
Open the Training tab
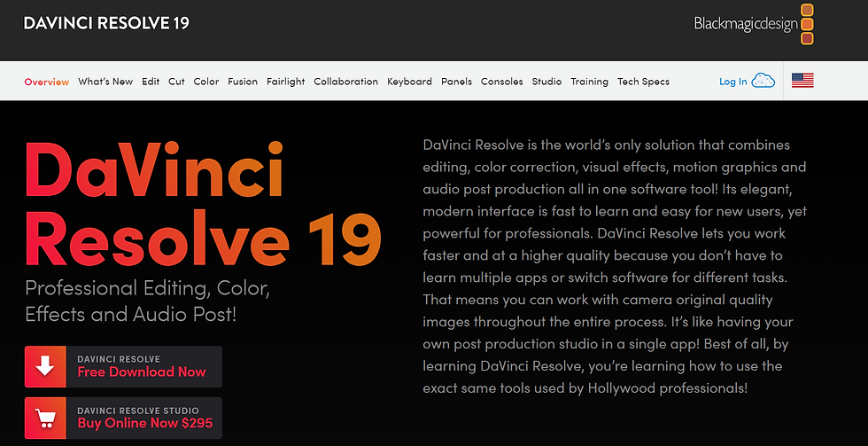pyautogui.click(x=590, y=82)
